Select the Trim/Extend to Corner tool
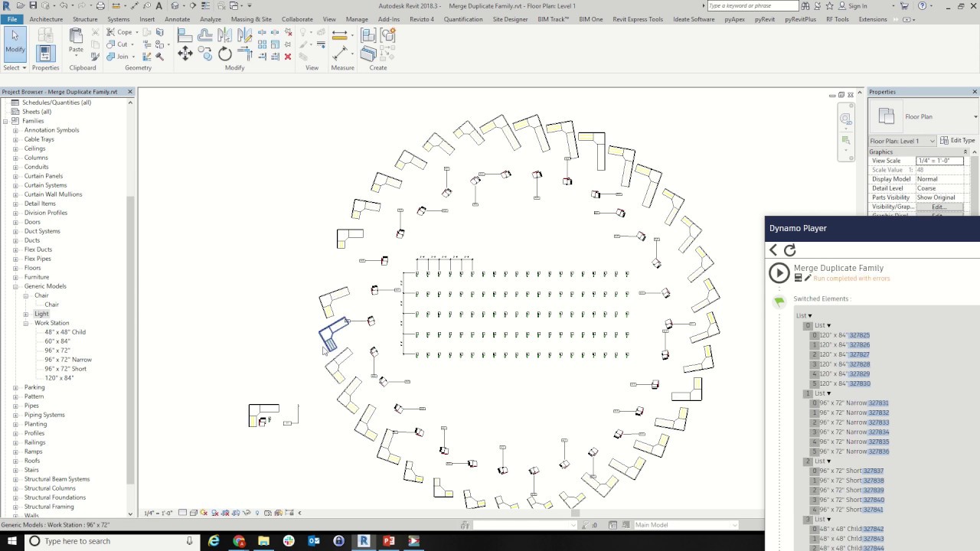The image size is (980, 551). (246, 53)
